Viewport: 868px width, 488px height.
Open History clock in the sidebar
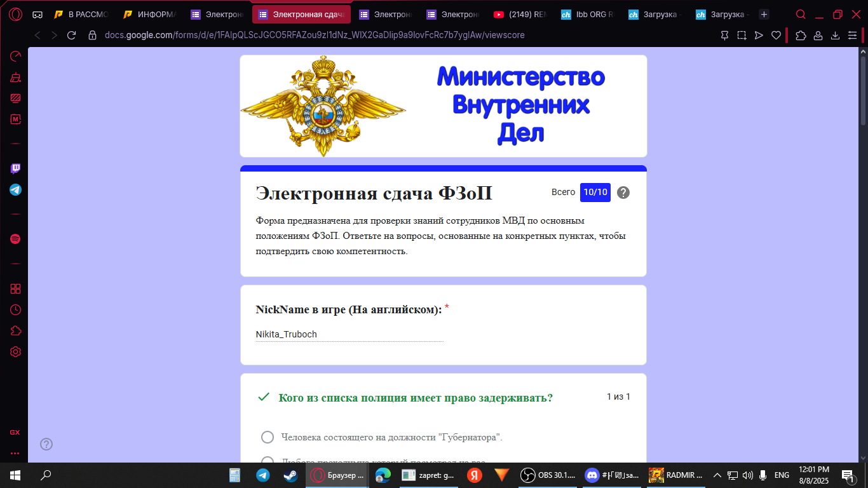[x=16, y=310]
